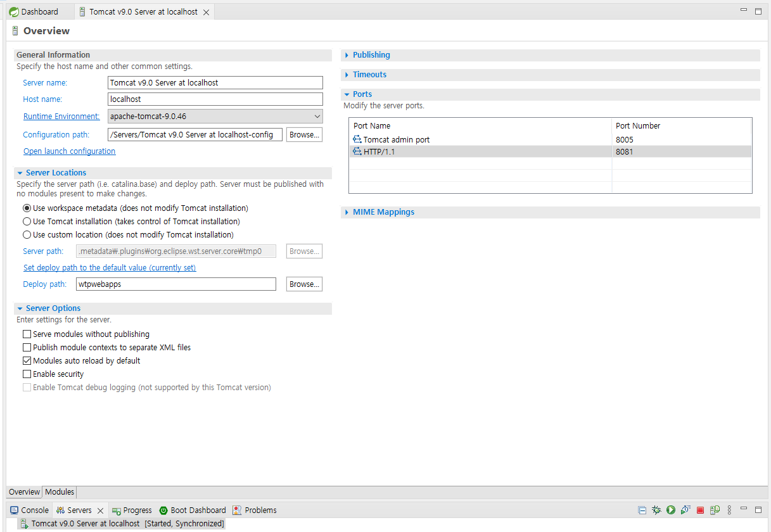The image size is (771, 532).
Task: Browse for Configuration path
Action: point(305,134)
